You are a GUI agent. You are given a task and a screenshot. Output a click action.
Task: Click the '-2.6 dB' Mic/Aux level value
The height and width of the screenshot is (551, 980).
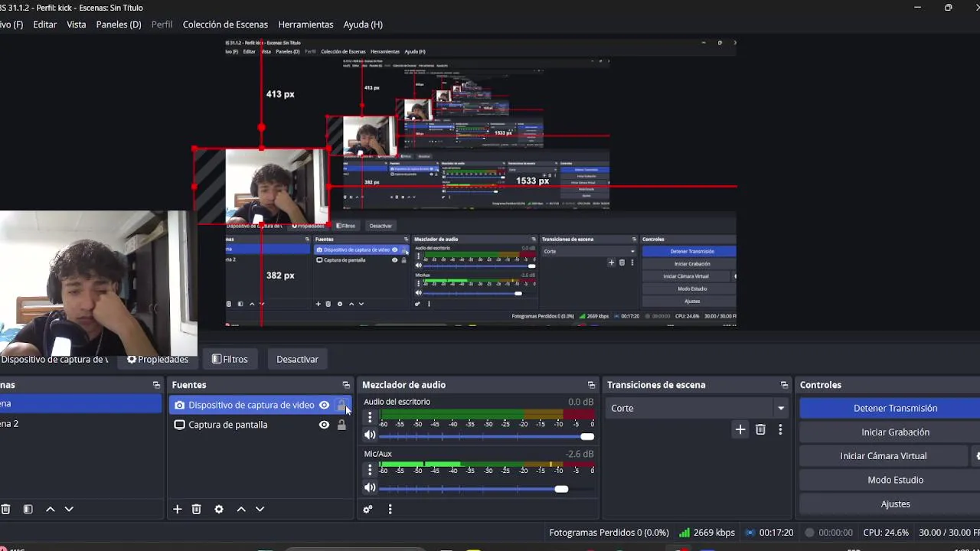pyautogui.click(x=580, y=454)
